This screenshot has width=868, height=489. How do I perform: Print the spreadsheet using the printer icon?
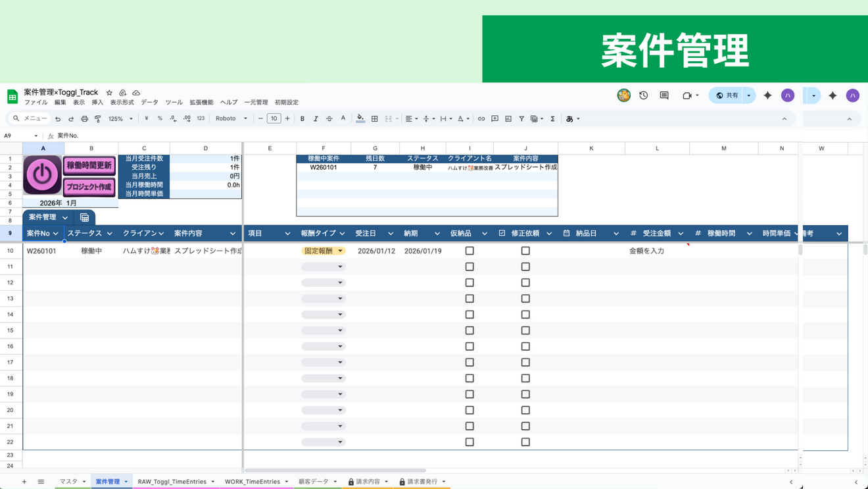coord(84,119)
